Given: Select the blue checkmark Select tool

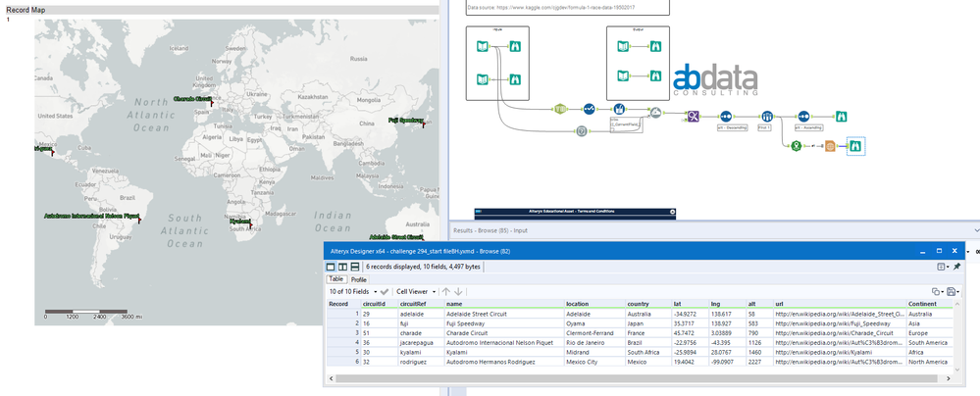Looking at the screenshot, I should [x=590, y=110].
